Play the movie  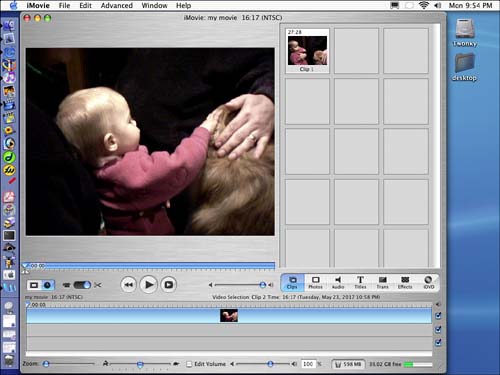[148, 285]
